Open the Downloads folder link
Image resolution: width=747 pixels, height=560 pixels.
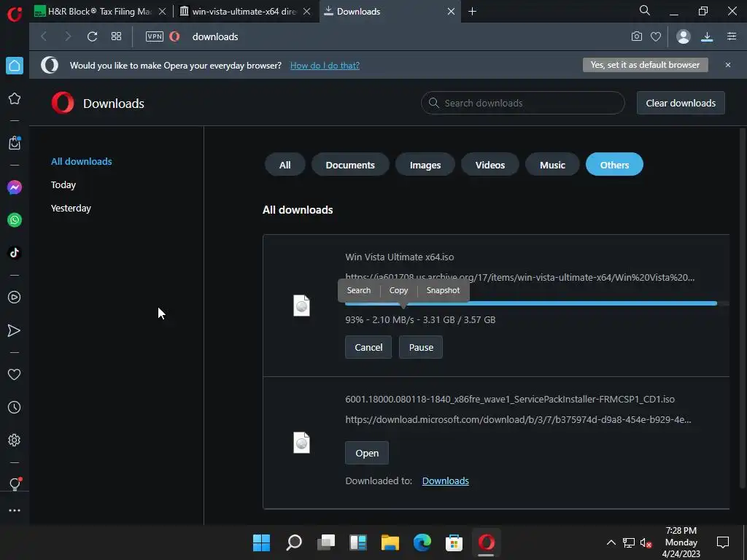(x=446, y=481)
